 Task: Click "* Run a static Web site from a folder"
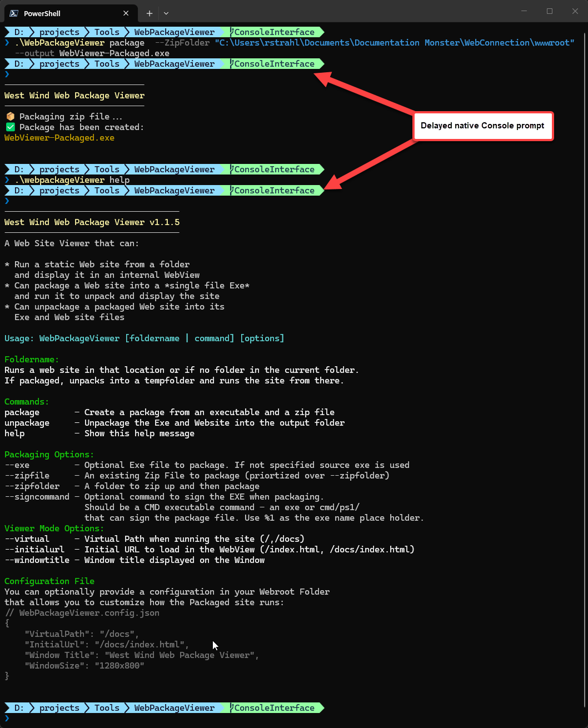tap(97, 265)
